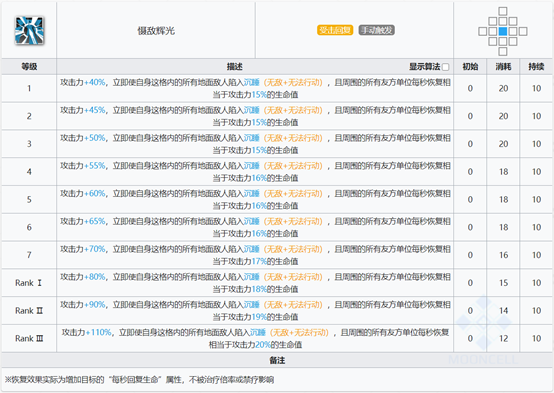Click the +70% attack value
Viewport: 554px width, 393px height.
pyautogui.click(x=95, y=249)
